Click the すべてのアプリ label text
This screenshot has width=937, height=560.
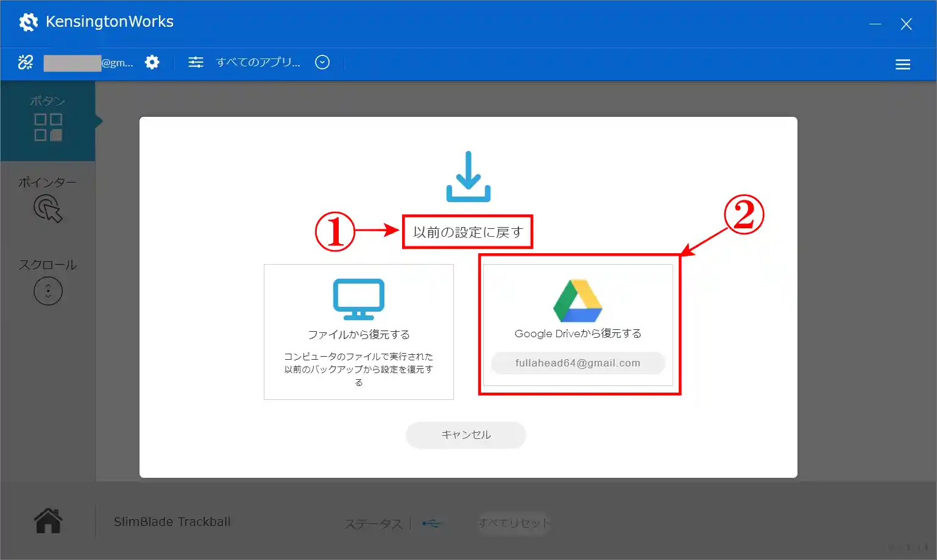(258, 62)
